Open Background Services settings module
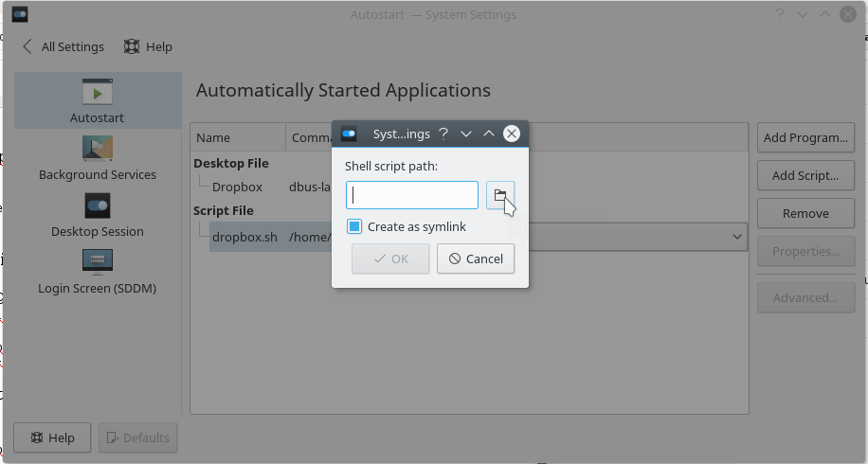 [98, 158]
